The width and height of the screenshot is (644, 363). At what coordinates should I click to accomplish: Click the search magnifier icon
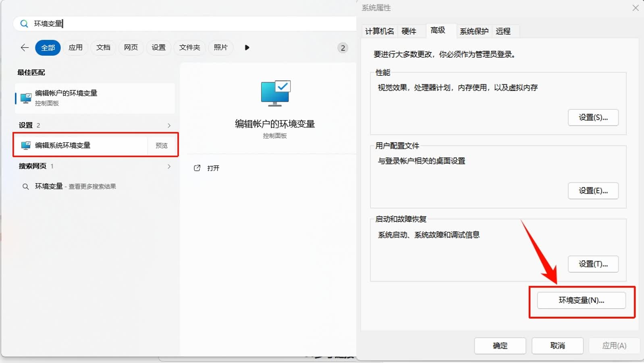click(x=24, y=24)
